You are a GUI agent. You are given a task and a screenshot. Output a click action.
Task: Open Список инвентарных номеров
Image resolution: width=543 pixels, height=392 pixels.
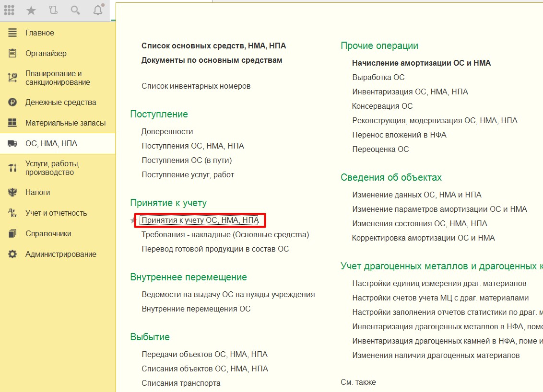point(196,86)
